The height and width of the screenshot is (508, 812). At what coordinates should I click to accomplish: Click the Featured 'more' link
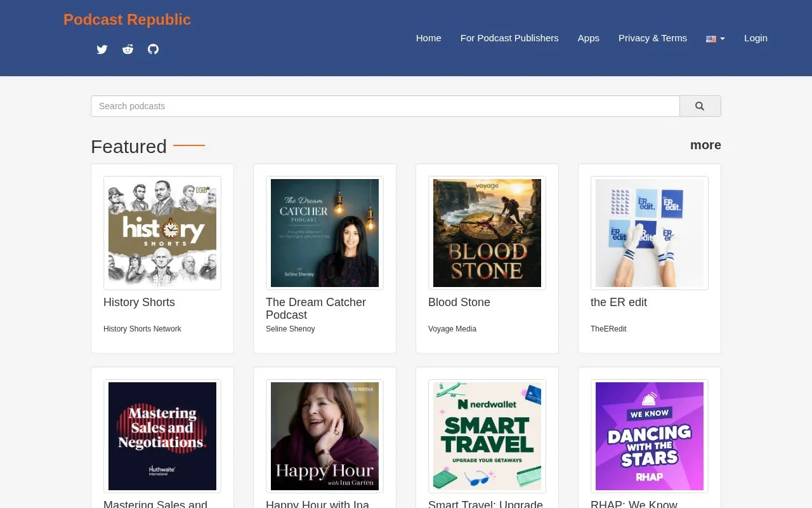coord(705,145)
